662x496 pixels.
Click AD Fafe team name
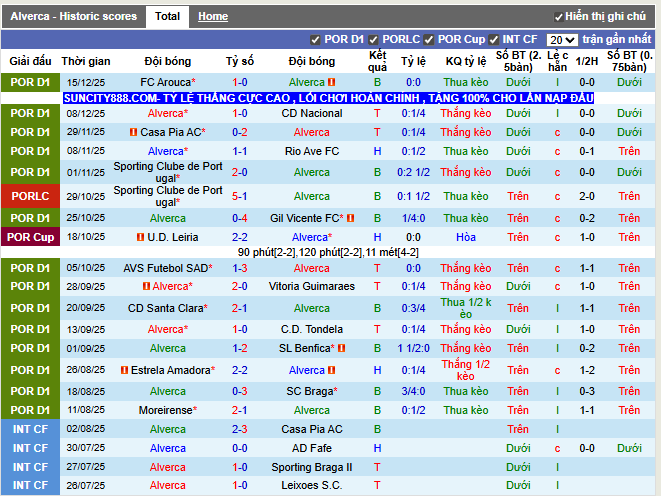(312, 448)
